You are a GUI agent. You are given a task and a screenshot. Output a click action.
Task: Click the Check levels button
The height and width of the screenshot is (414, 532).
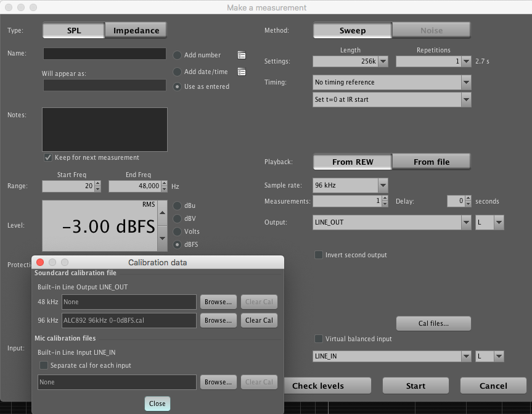click(327, 386)
